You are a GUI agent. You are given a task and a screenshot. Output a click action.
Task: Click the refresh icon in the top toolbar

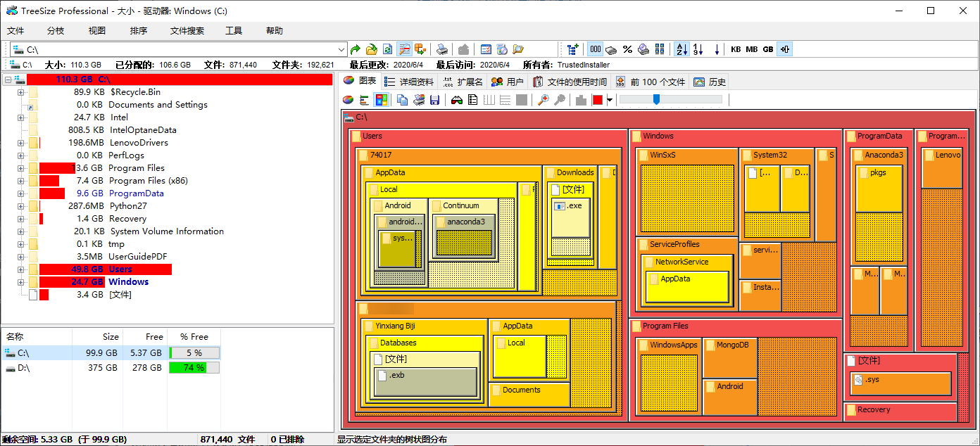point(387,49)
